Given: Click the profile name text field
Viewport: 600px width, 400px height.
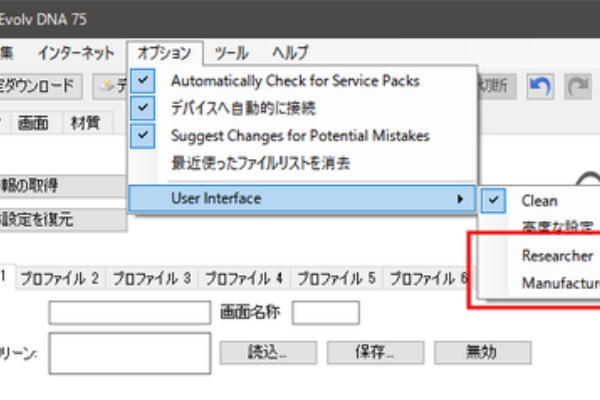Looking at the screenshot, I should [x=130, y=313].
